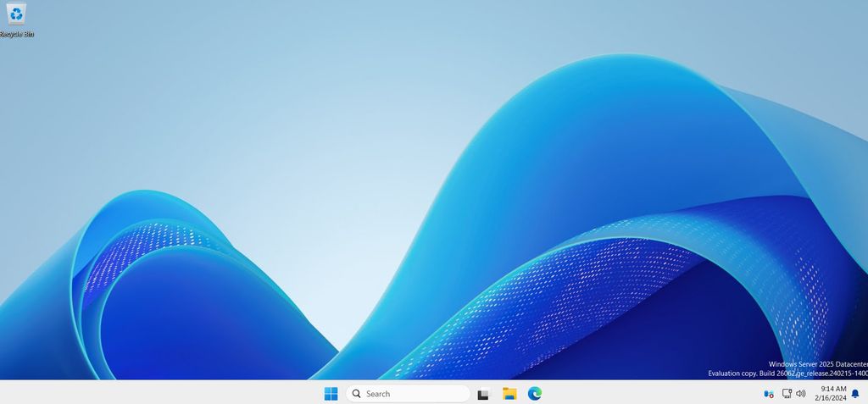Viewport: 868px width, 404px height.
Task: Open network settings from tray icon
Action: pyautogui.click(x=787, y=394)
